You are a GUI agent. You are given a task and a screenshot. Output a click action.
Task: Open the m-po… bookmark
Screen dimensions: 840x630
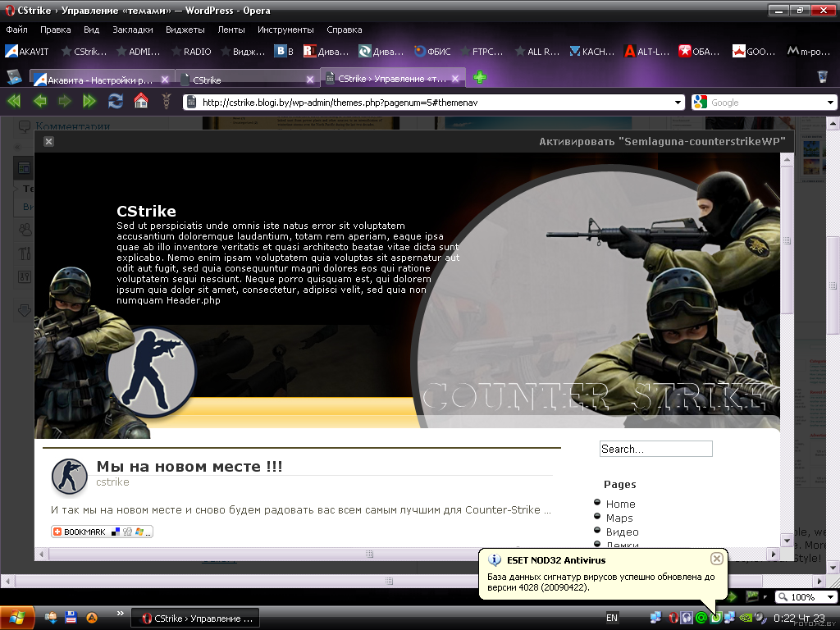[809, 52]
